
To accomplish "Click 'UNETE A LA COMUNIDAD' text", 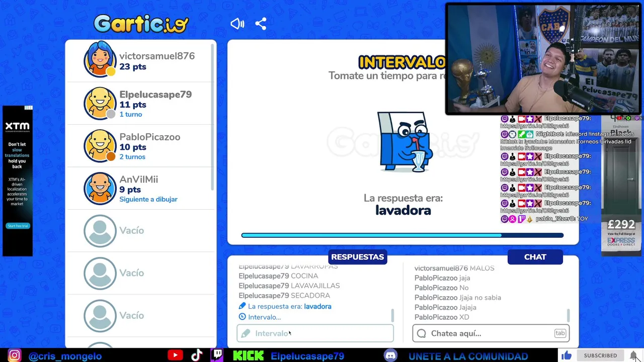I will point(468,356).
